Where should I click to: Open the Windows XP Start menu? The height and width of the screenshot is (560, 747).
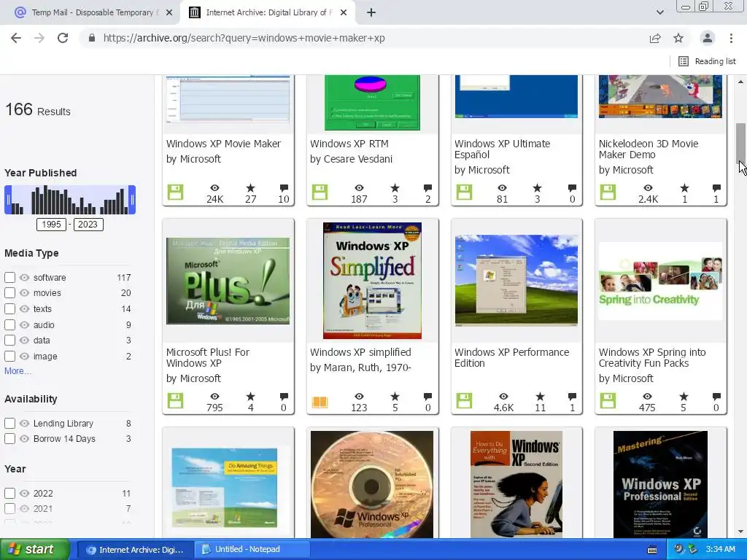click(35, 550)
